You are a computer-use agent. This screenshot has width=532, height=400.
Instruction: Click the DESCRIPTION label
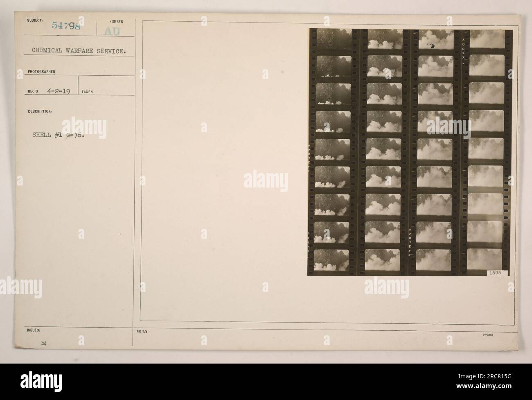(40, 111)
